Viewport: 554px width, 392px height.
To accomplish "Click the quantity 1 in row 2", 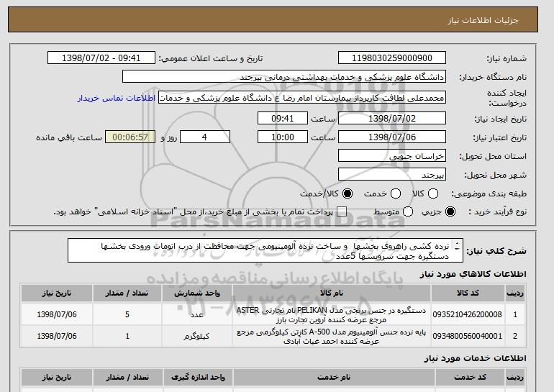I will click(127, 336).
